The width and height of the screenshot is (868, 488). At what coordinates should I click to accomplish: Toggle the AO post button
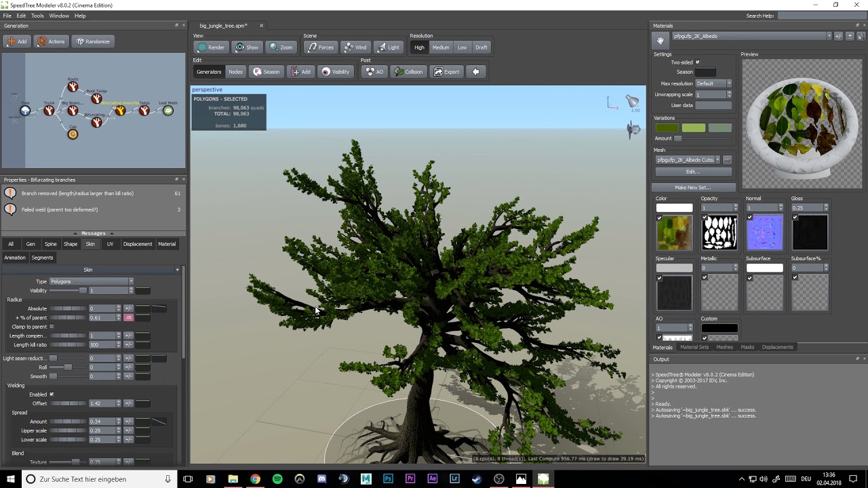coord(374,72)
